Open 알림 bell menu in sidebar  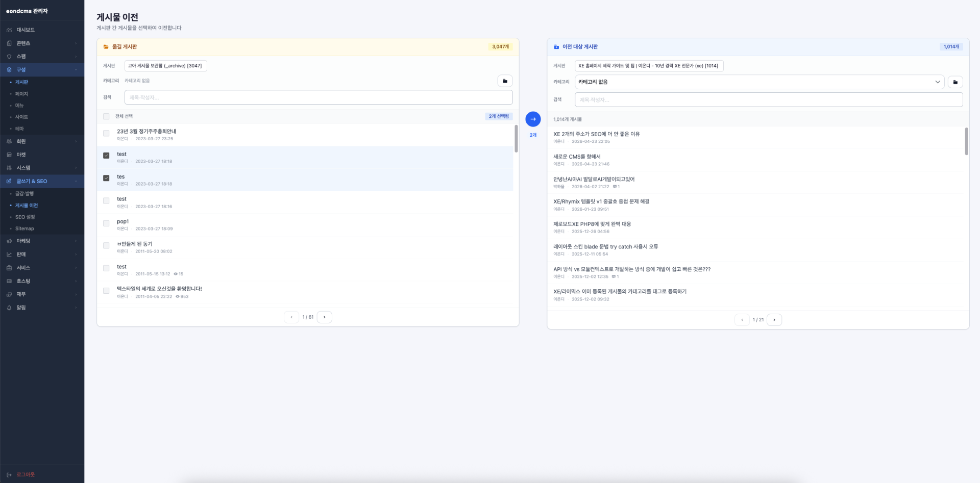9,308
